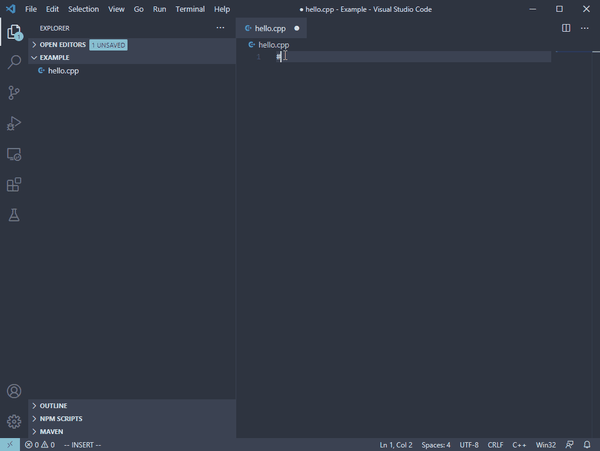Viewport: 600px width, 451px height.
Task: Open the Go menu
Action: [139, 9]
